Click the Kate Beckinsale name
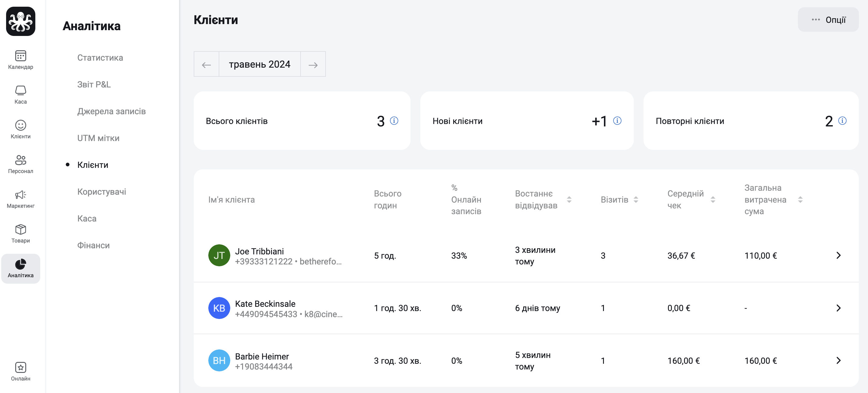868x393 pixels. tap(265, 304)
